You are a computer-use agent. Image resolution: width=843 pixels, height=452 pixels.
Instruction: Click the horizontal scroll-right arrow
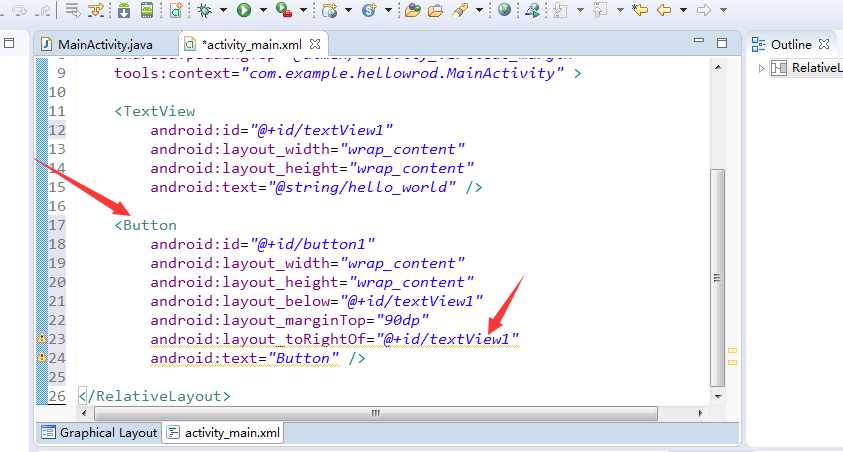699,413
